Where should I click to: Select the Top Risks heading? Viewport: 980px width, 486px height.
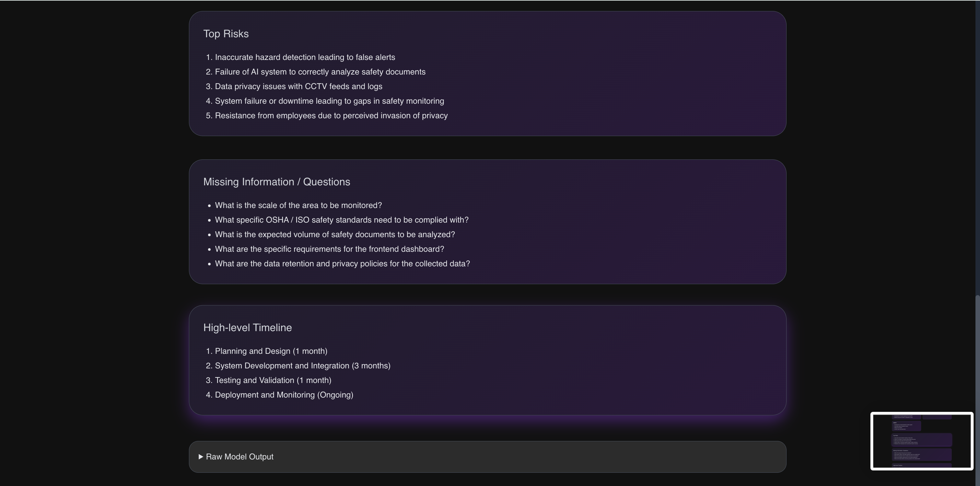[x=226, y=34]
